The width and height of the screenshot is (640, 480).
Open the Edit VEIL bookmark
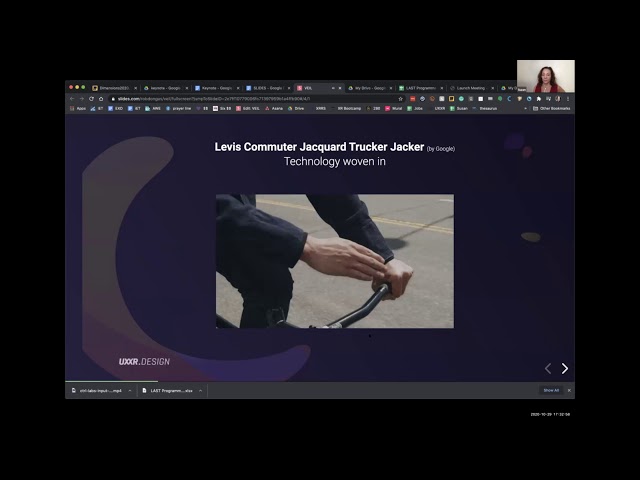pos(248,109)
